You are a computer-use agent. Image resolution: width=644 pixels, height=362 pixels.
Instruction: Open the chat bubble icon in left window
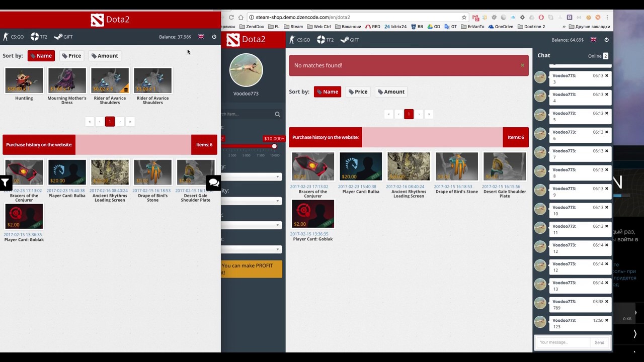(213, 183)
